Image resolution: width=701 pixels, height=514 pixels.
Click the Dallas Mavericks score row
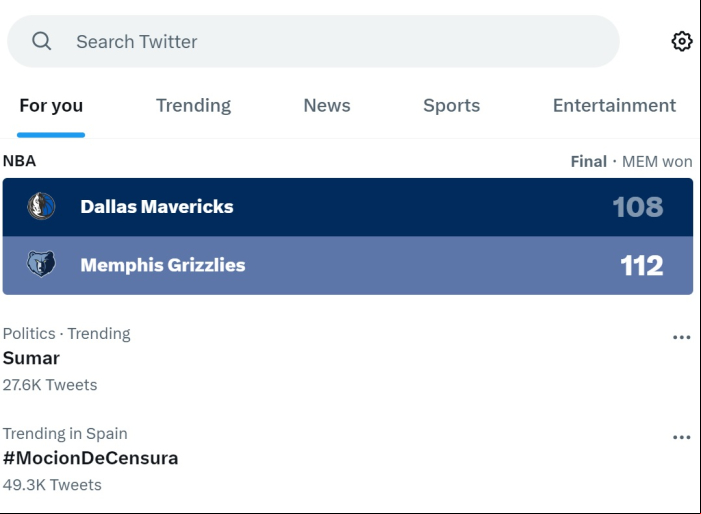348,207
